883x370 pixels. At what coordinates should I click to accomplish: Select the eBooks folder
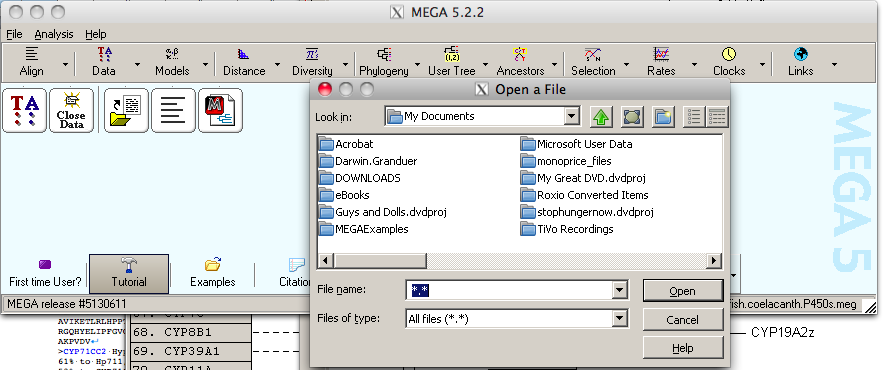(x=345, y=195)
